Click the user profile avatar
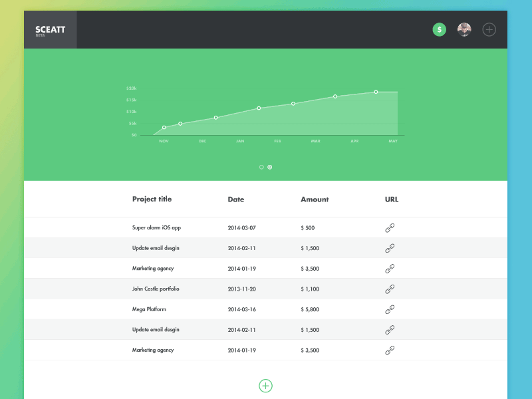Image resolution: width=532 pixels, height=399 pixels. pyautogui.click(x=464, y=29)
